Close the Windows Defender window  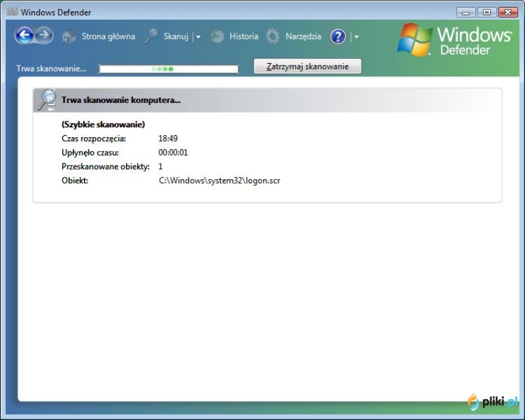pos(508,12)
